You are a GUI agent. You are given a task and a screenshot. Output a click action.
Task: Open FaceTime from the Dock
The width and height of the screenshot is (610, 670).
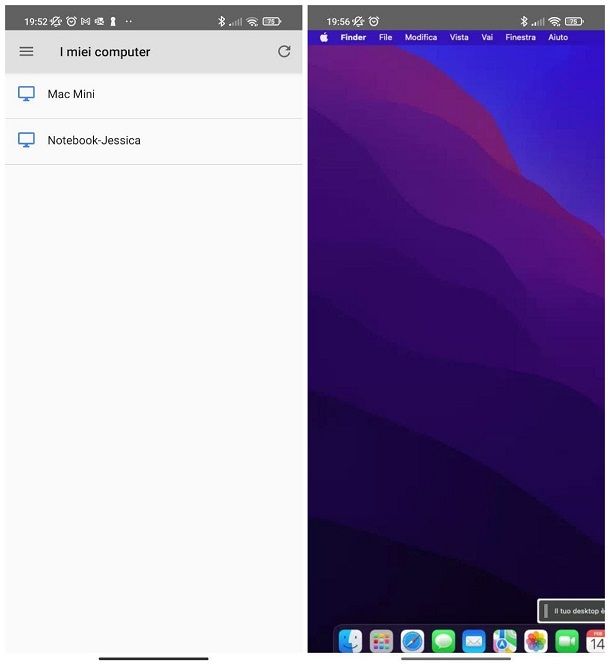(567, 641)
